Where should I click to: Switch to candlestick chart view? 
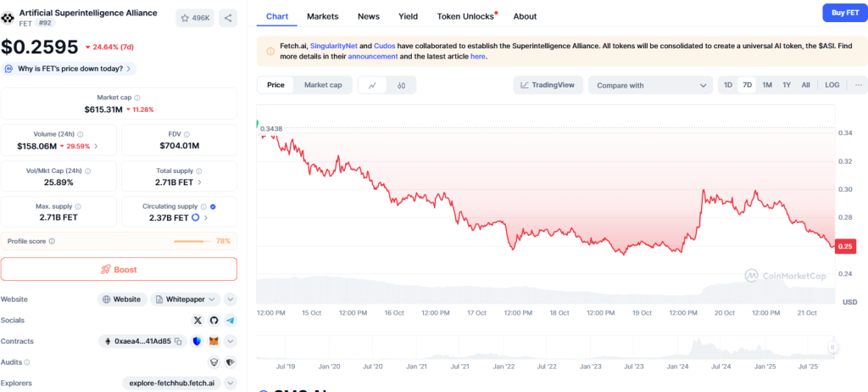click(402, 85)
